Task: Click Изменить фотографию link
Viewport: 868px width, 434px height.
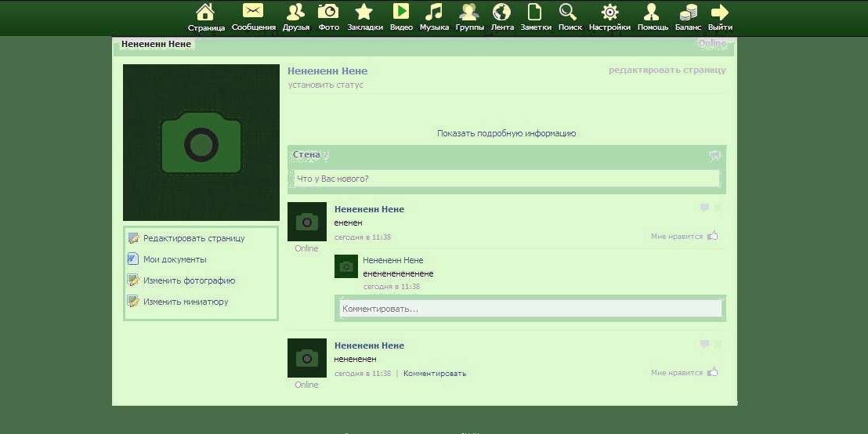Action: [189, 280]
